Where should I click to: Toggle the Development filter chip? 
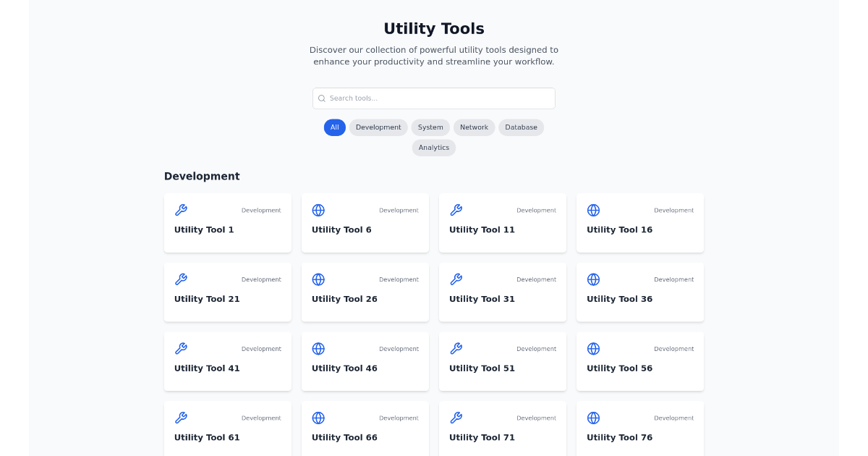378,127
